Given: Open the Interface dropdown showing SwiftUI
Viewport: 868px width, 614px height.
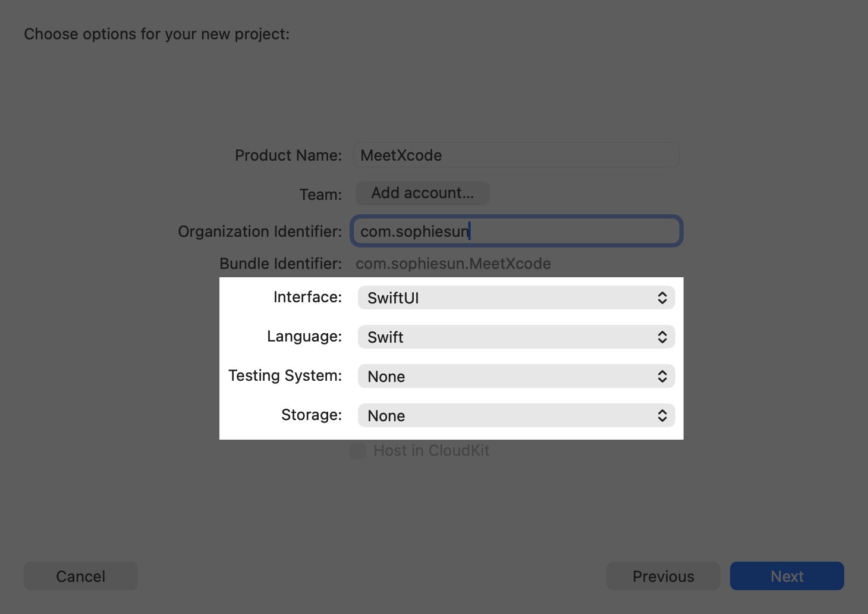Looking at the screenshot, I should click(516, 297).
